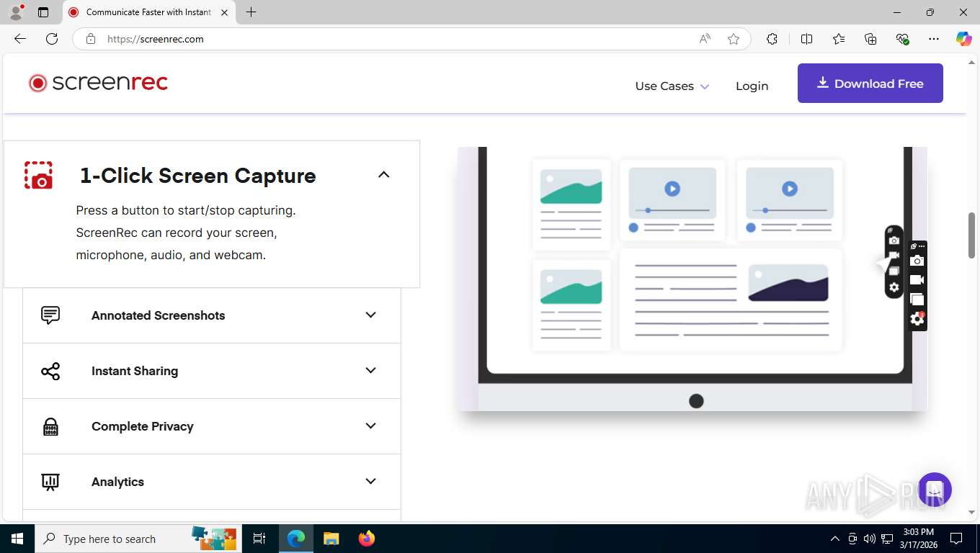Click the page vertical scrollbar thumb
Viewport: 980px width, 553px height.
pyautogui.click(x=971, y=235)
